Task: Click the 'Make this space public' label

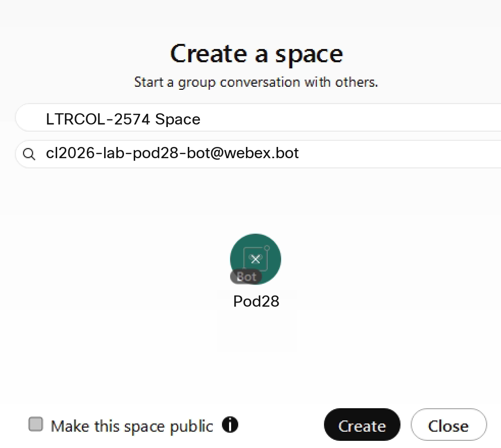Action: (132, 426)
